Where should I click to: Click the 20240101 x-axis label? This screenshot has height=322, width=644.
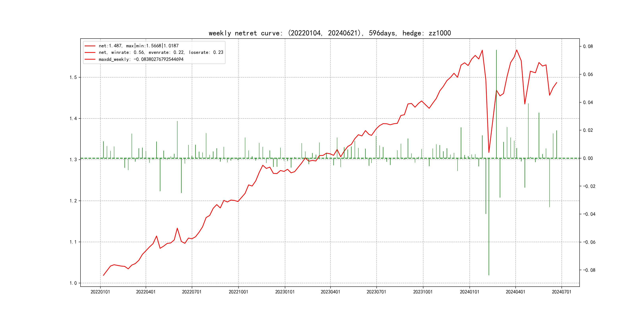[469, 292]
